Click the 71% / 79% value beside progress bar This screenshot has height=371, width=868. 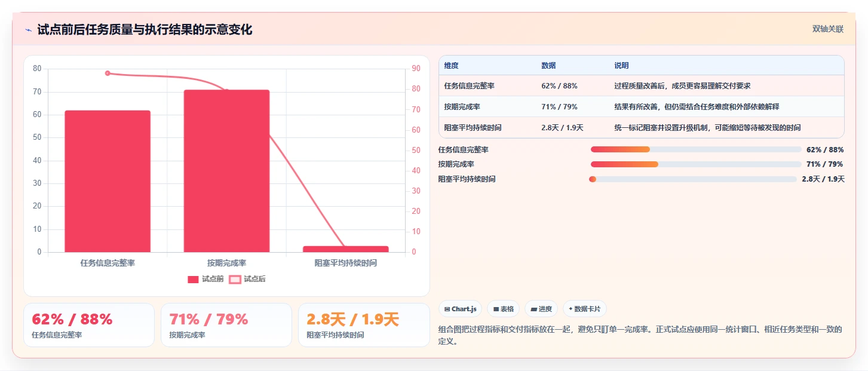click(825, 164)
